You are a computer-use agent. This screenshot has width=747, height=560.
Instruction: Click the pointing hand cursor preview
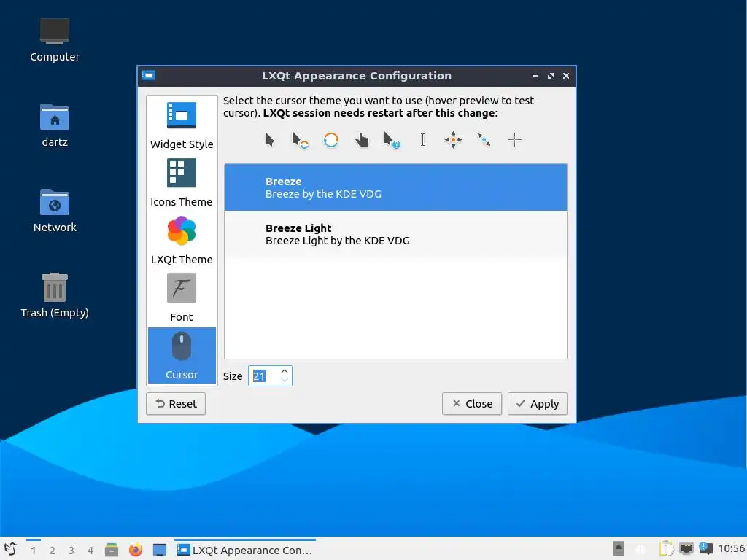coord(362,140)
